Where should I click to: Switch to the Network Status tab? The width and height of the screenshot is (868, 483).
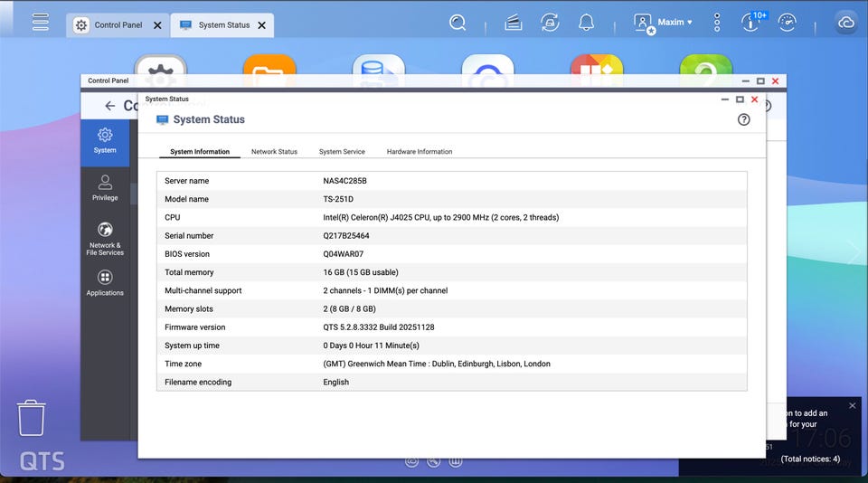click(x=274, y=152)
